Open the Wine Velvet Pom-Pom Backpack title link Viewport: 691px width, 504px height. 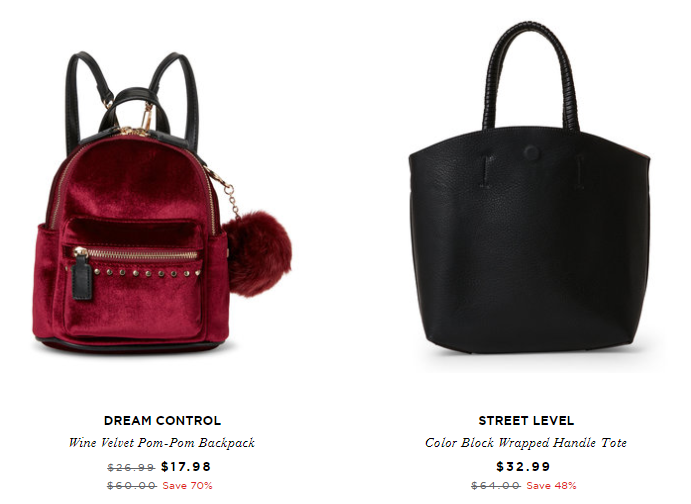(162, 442)
